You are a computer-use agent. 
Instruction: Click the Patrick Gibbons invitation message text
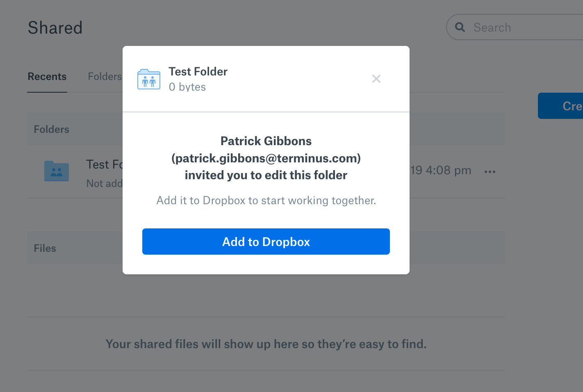click(266, 158)
